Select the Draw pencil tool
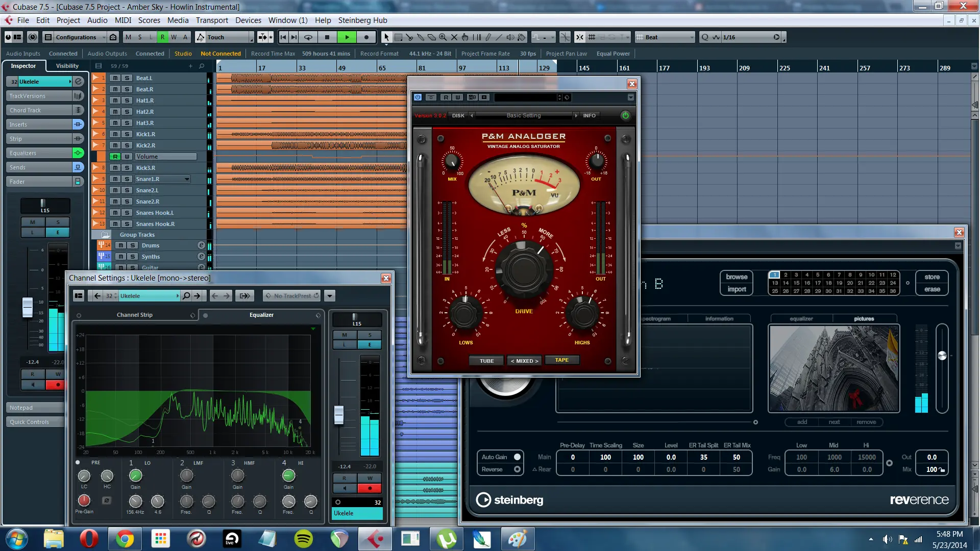This screenshot has width=980, height=551. (x=488, y=37)
